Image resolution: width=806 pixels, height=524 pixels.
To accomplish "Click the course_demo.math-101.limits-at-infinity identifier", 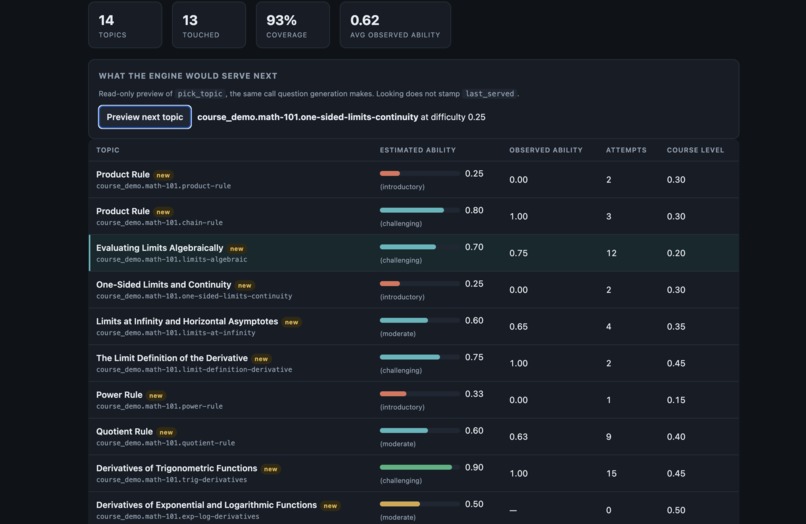I will (176, 333).
